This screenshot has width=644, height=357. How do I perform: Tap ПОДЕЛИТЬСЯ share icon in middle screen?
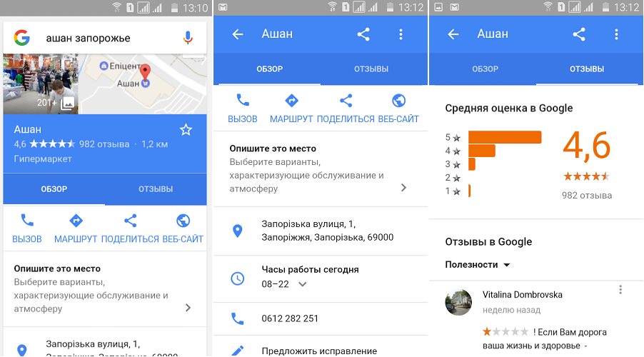coord(346,100)
